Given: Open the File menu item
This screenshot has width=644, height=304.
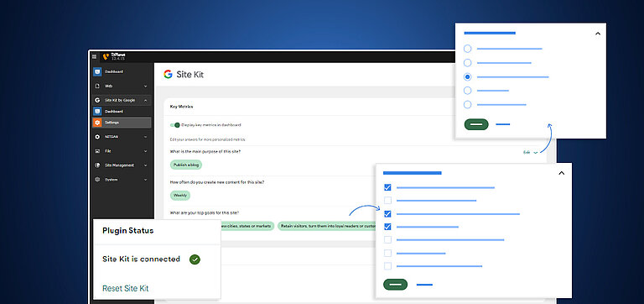Looking at the screenshot, I should coord(122,151).
